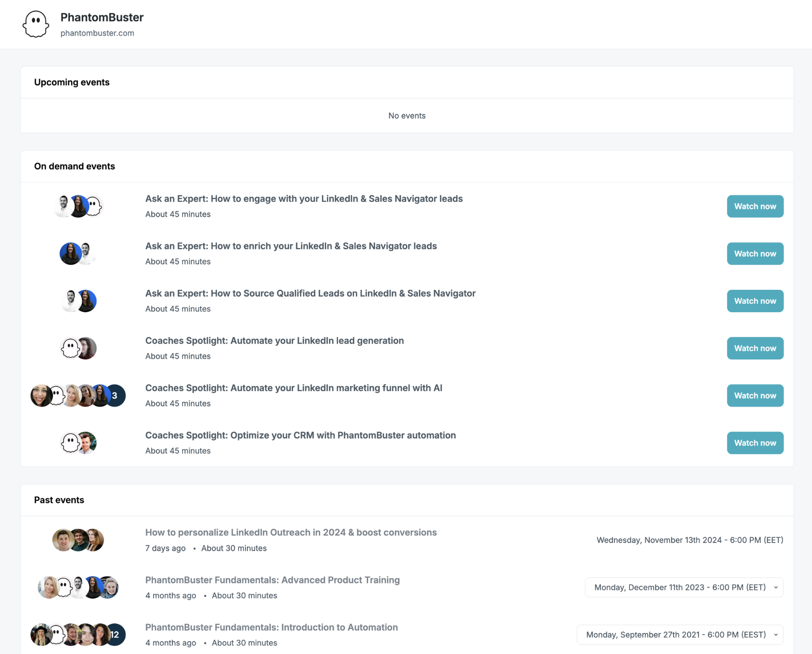Viewport: 812px width, 654px height.
Task: Open 'How to Source Qualified Leads' event title
Action: click(310, 293)
